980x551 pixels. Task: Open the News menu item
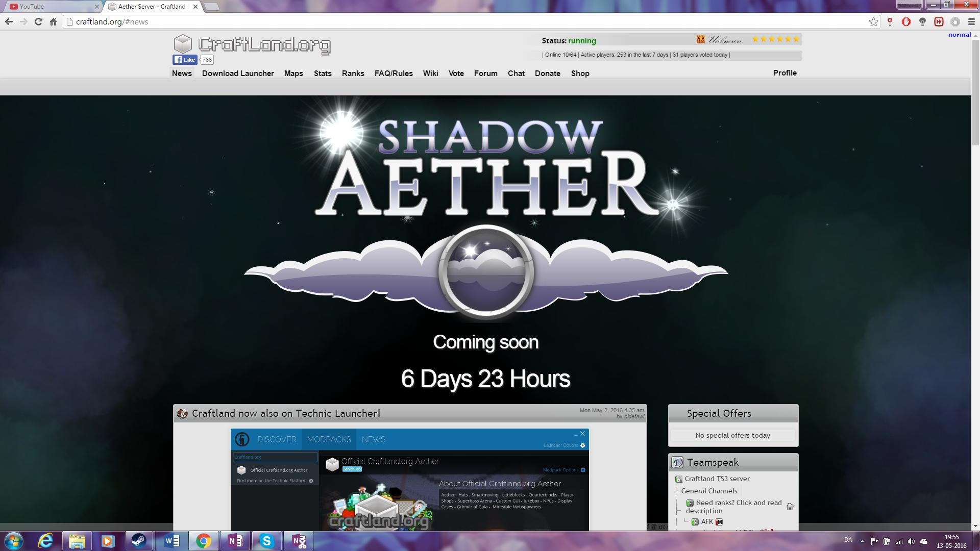point(182,73)
